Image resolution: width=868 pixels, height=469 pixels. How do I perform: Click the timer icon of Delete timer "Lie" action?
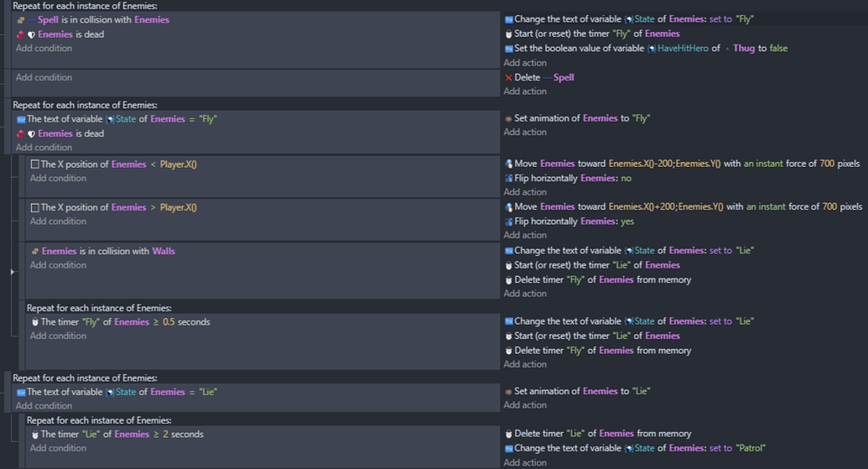pos(509,434)
